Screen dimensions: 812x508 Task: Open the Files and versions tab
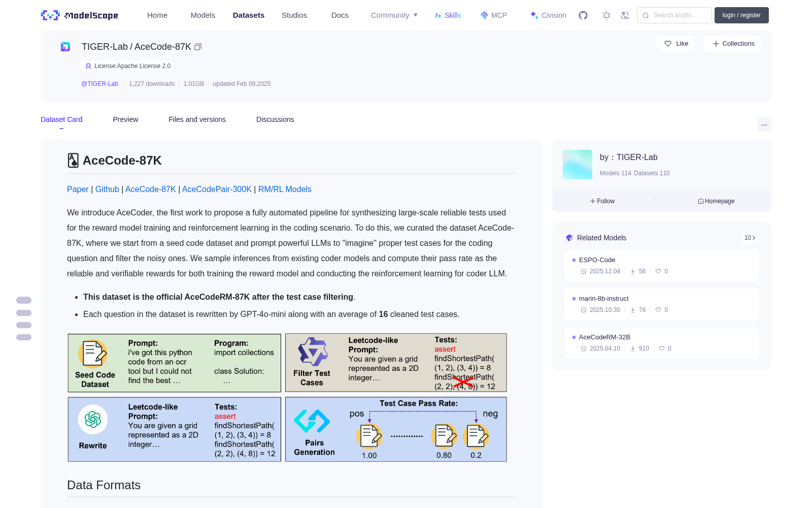coord(197,119)
